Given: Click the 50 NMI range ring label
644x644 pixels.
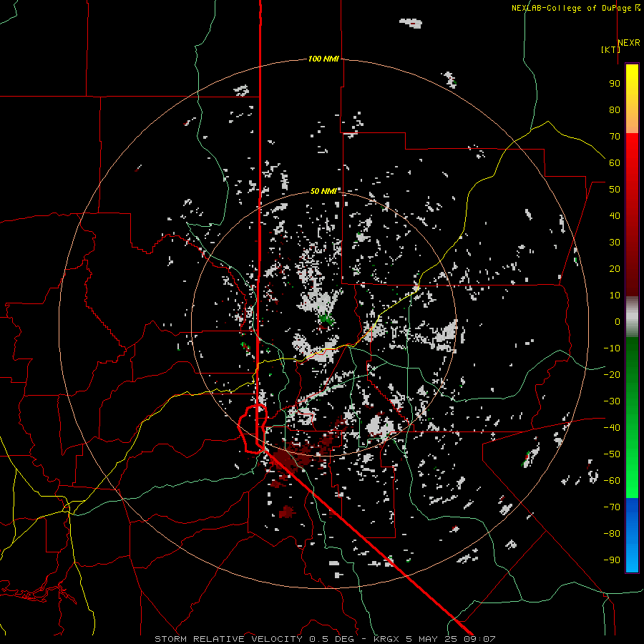Looking at the screenshot, I should pos(323,191).
